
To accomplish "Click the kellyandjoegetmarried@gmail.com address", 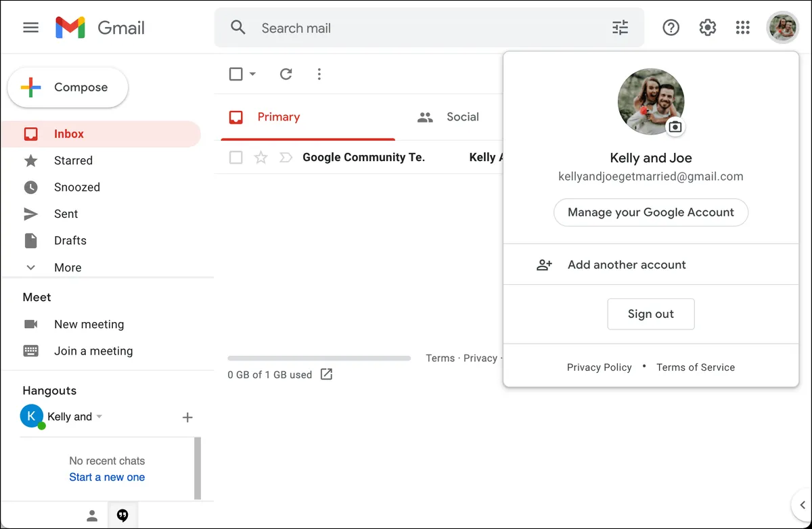I will click(651, 177).
